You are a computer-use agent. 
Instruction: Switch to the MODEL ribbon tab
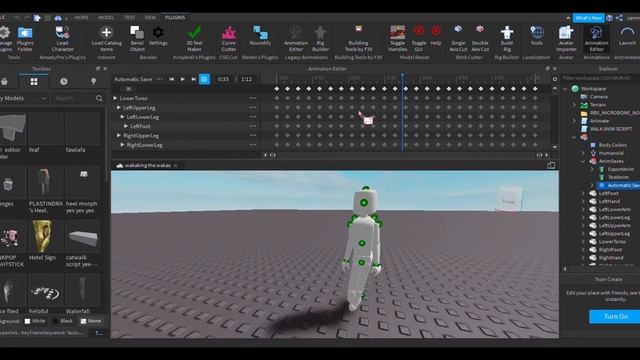tap(106, 18)
